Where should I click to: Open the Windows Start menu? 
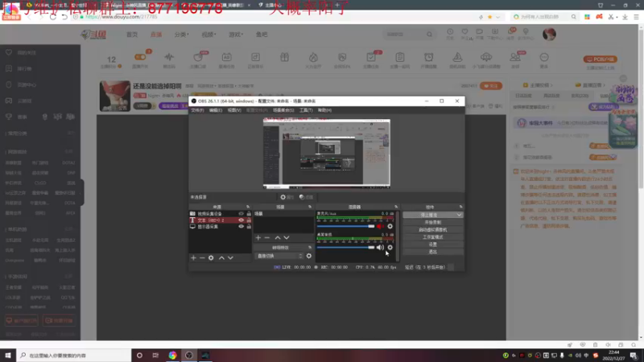8,356
